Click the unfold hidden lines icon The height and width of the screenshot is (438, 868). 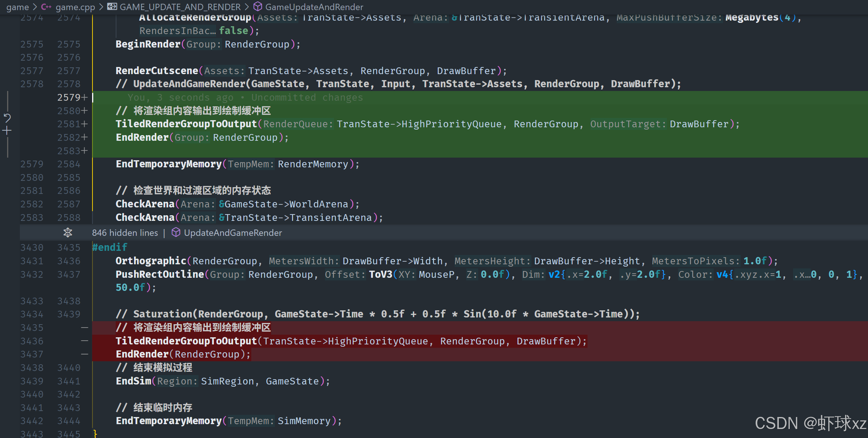68,232
